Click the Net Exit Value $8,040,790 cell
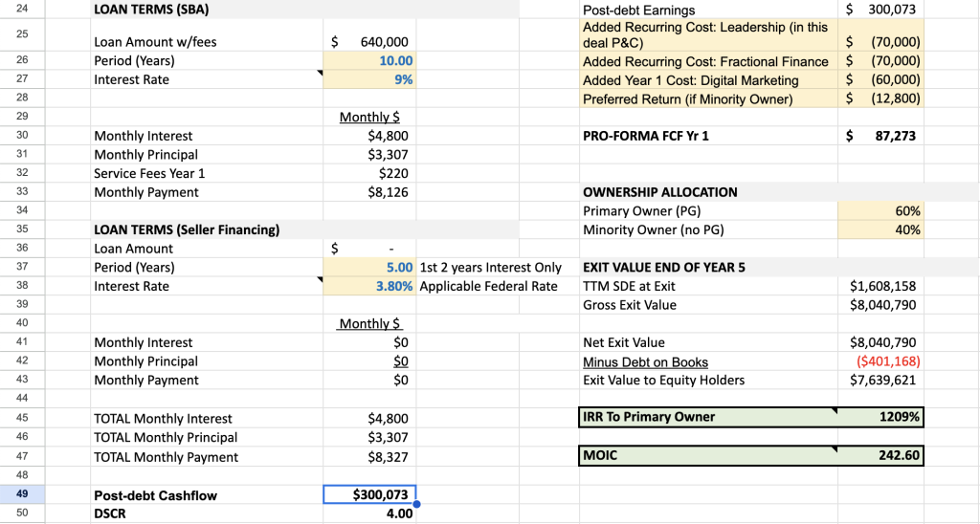This screenshot has width=980, height=524. [x=882, y=342]
